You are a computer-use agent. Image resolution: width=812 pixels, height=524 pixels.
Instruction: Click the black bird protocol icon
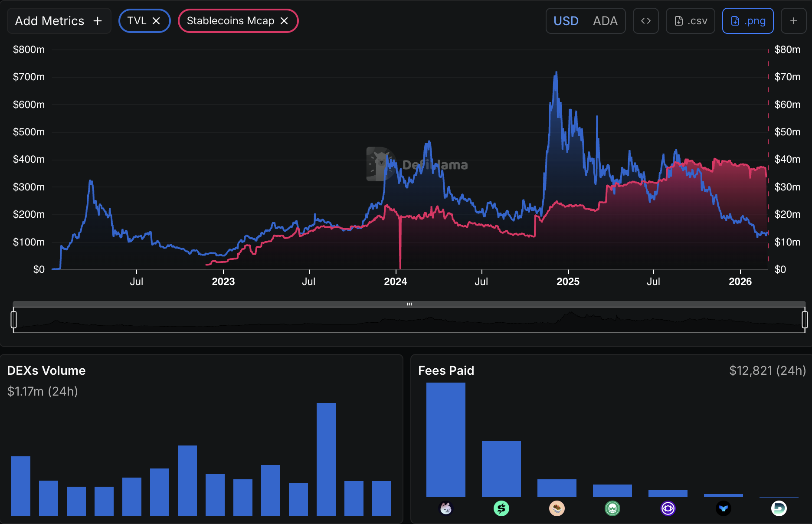pos(723,508)
